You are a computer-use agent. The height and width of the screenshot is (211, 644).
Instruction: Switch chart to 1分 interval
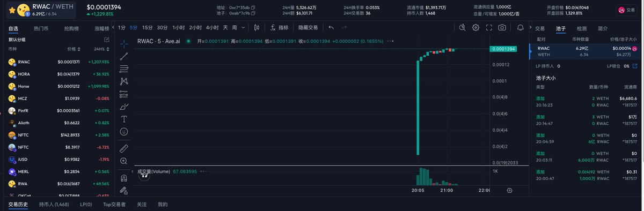(x=122, y=27)
